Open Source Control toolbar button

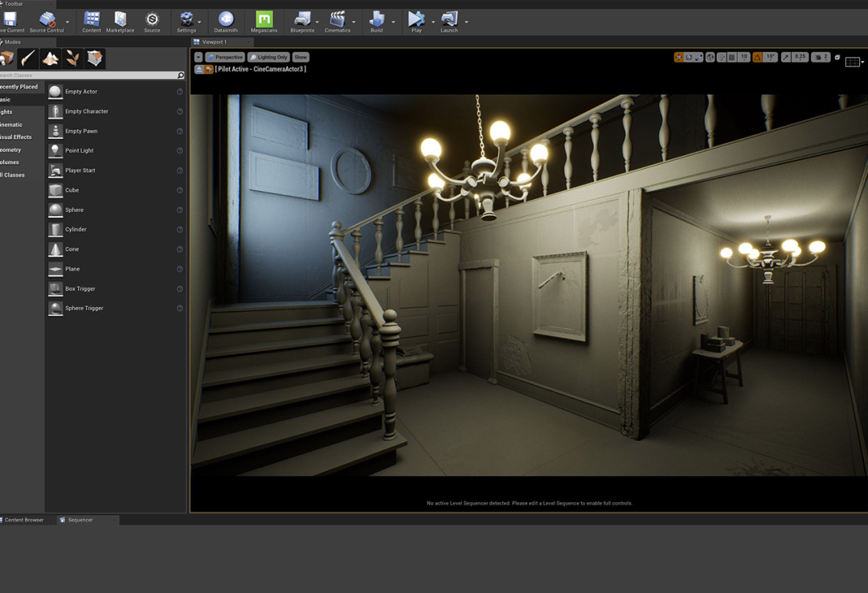pos(47,22)
